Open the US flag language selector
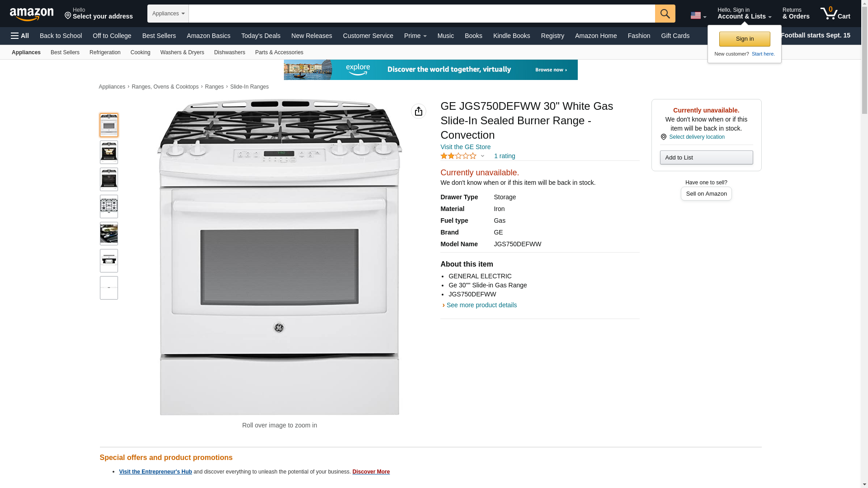Viewport: 868px width, 488px height. [698, 15]
